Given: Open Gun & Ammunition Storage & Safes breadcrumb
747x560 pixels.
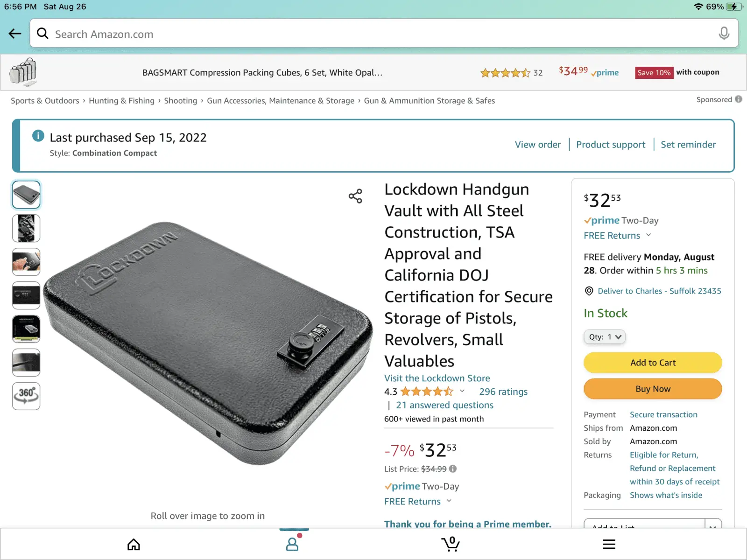Looking at the screenshot, I should tap(429, 101).
